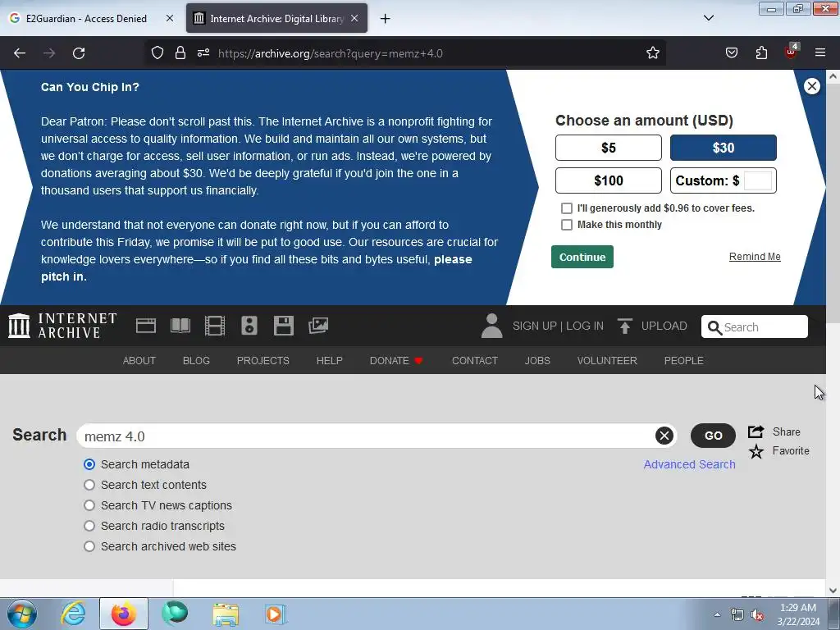Open the Extensions puzzle icon
This screenshot has width=840, height=630.
pos(761,53)
